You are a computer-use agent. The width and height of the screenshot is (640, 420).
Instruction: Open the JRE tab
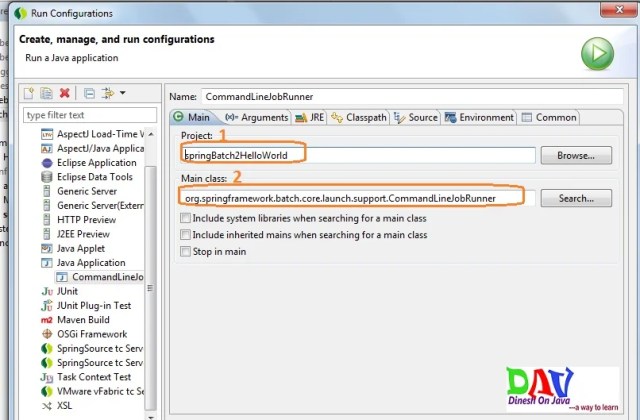309,118
